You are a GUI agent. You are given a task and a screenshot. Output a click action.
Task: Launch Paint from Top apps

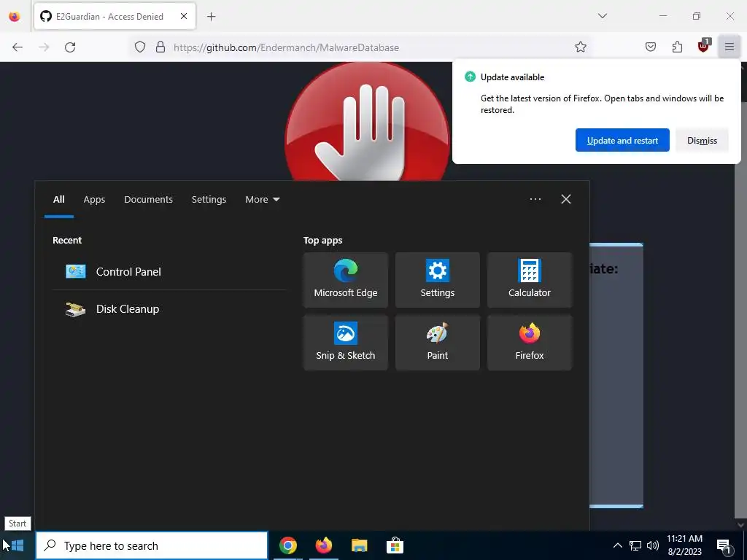click(x=438, y=343)
